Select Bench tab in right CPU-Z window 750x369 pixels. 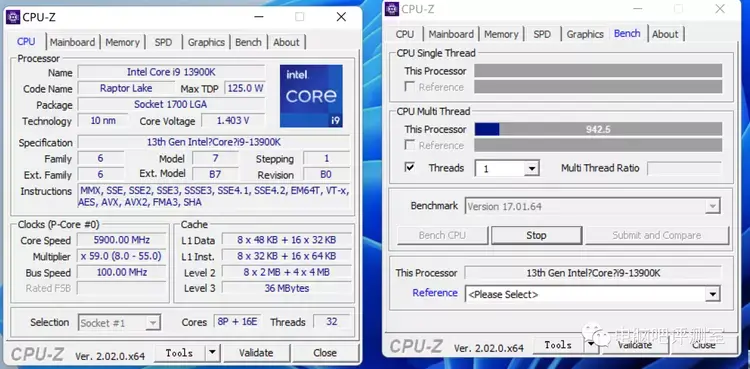[x=627, y=34]
